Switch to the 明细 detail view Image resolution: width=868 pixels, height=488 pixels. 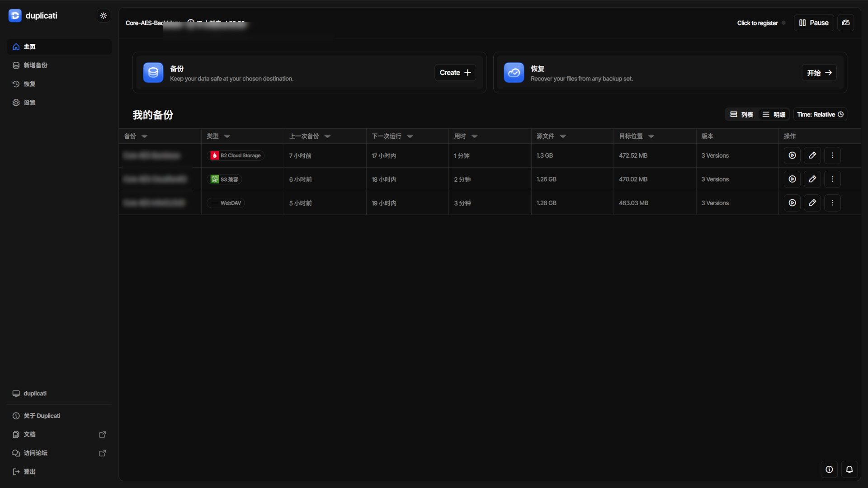click(774, 114)
